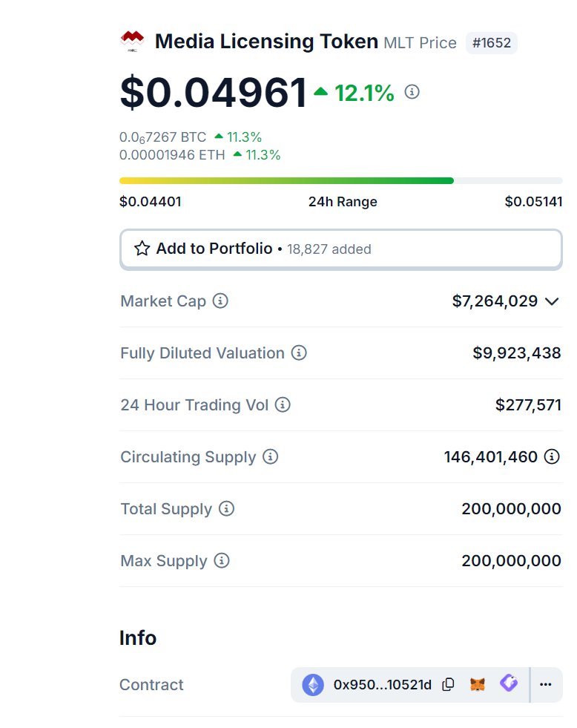
Task: Click info icon next to Circulating Supply label
Action: click(271, 457)
